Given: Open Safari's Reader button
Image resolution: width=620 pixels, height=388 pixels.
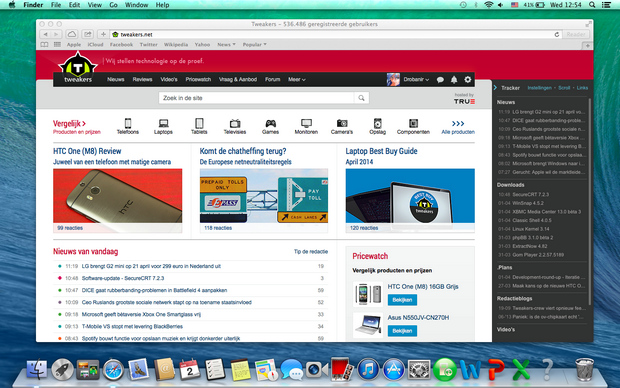Looking at the screenshot, I should (576, 34).
